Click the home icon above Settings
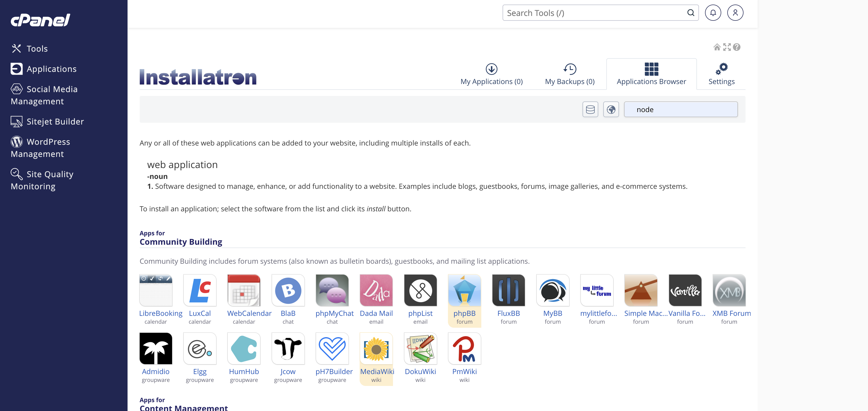868x411 pixels. 717,47
